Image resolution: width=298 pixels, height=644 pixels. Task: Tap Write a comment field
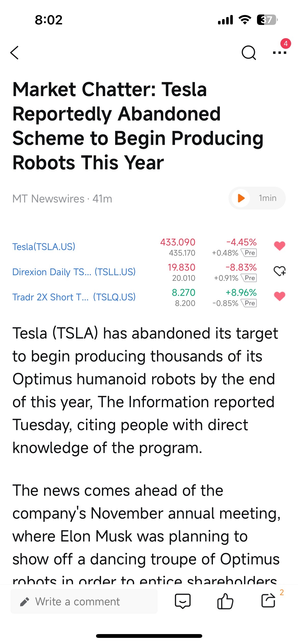[84, 602]
